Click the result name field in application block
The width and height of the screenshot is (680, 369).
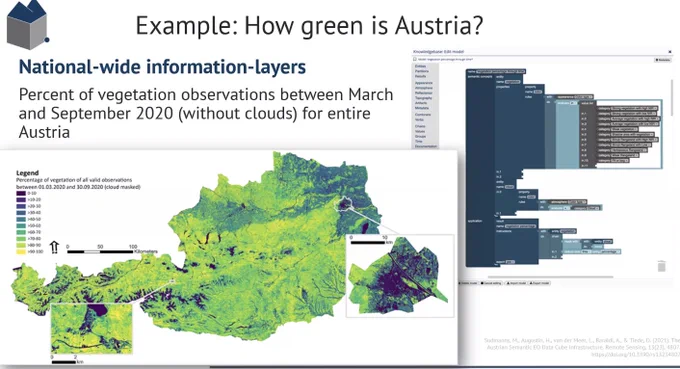(x=520, y=226)
